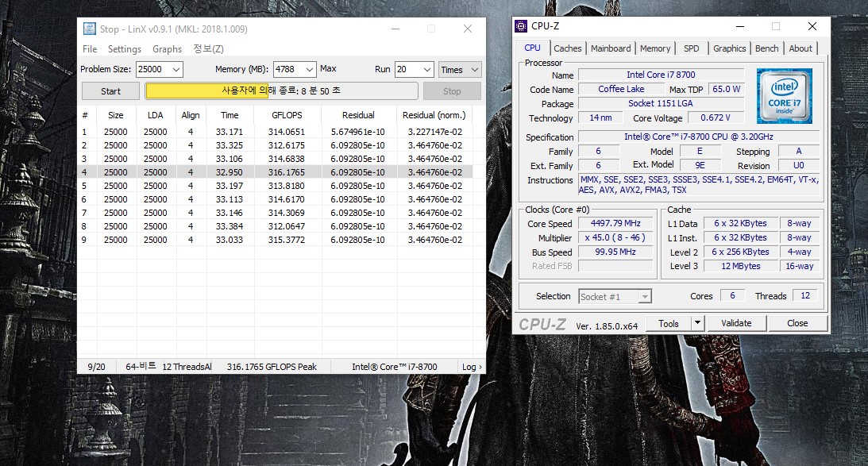Click the Residual (norm.) column header
This screenshot has width=868, height=466.
434,115
